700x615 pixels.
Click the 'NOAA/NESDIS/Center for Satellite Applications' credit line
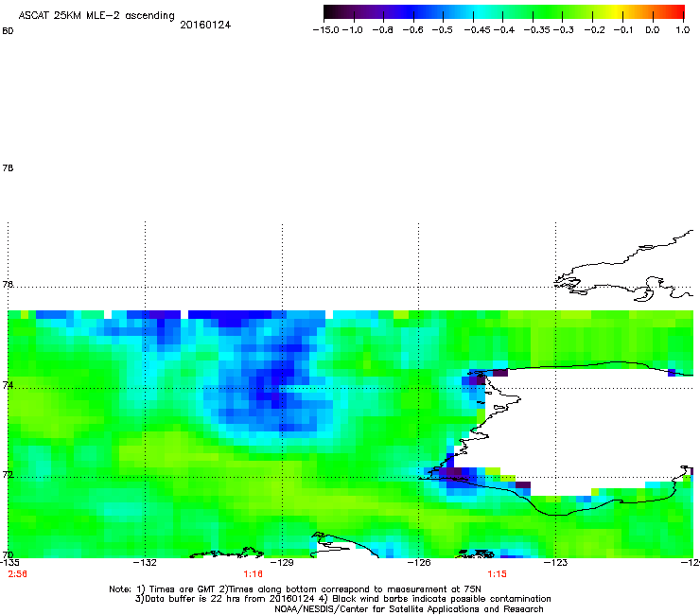click(409, 609)
